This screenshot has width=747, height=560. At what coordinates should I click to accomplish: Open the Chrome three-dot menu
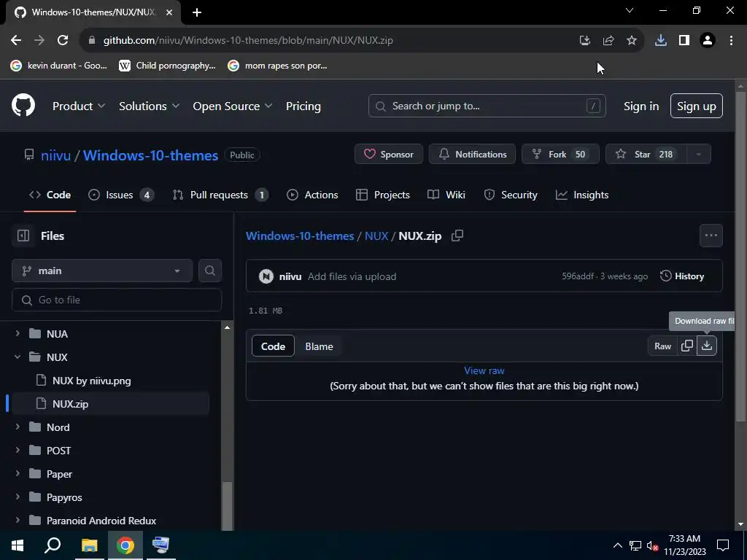(731, 41)
